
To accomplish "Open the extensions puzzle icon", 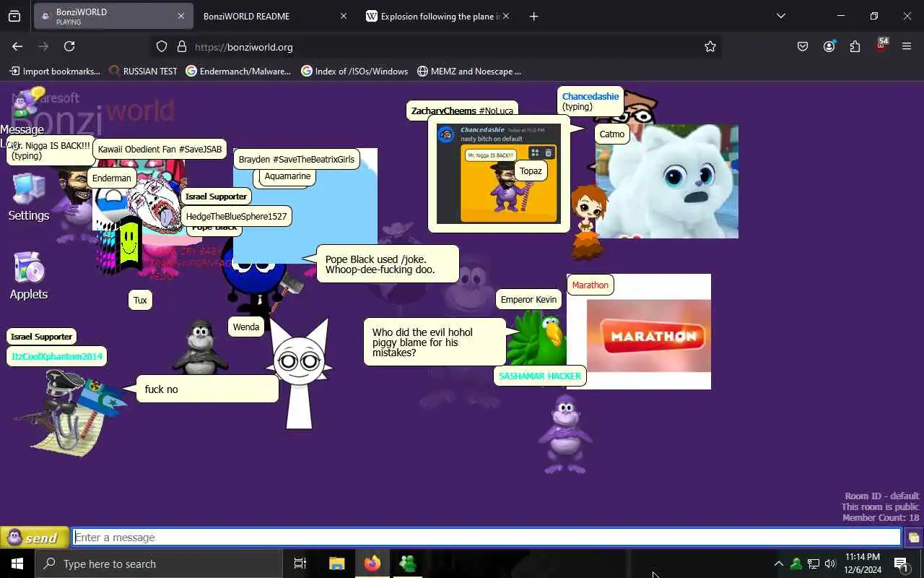I will coord(855,46).
